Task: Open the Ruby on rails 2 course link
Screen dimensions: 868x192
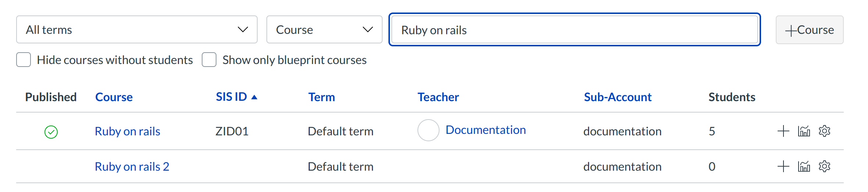Action: [132, 167]
